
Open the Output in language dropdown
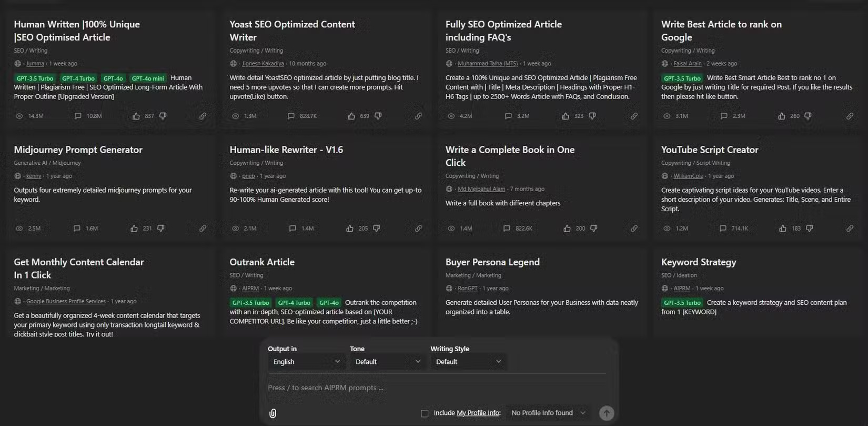tap(306, 361)
